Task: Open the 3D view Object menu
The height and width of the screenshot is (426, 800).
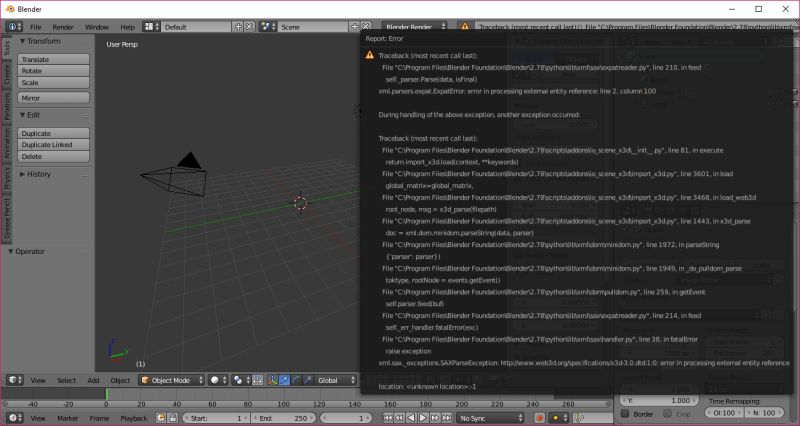Action: coord(120,381)
